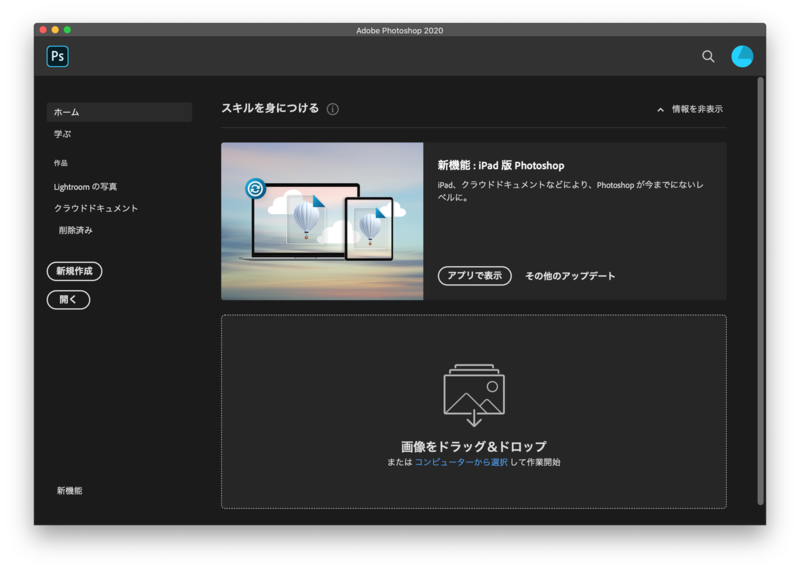Click the アプリで表示 button

tap(474, 276)
